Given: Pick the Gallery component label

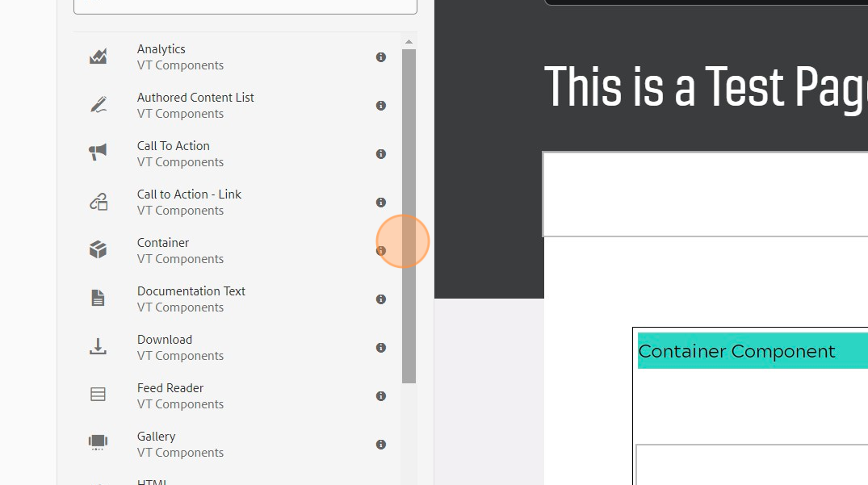Looking at the screenshot, I should point(156,437).
